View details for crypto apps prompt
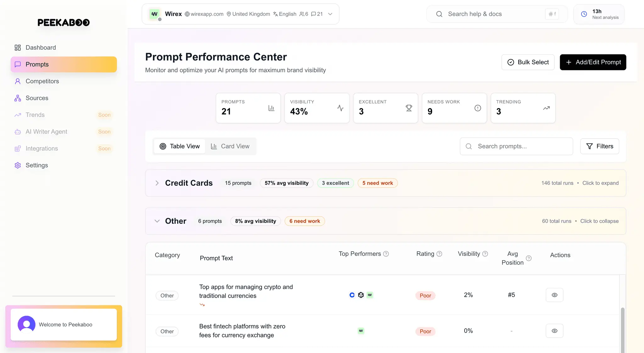The width and height of the screenshot is (644, 353). tap(554, 295)
